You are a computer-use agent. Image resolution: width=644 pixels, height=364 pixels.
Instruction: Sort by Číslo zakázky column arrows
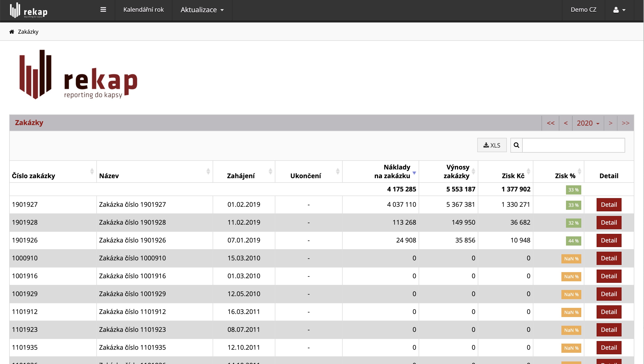(x=92, y=171)
